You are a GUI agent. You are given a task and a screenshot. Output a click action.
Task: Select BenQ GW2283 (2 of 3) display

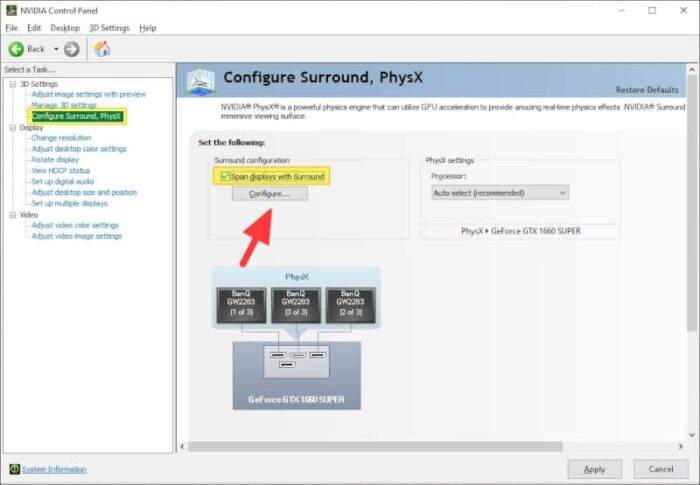click(x=350, y=305)
